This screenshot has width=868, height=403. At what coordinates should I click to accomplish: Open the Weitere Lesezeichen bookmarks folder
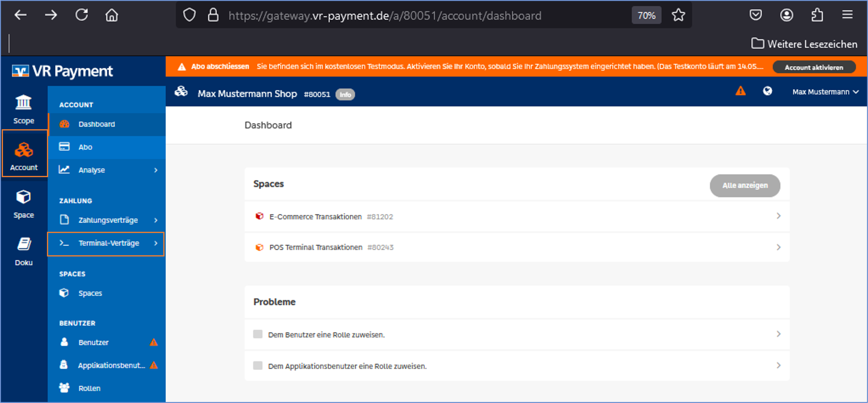tap(804, 44)
